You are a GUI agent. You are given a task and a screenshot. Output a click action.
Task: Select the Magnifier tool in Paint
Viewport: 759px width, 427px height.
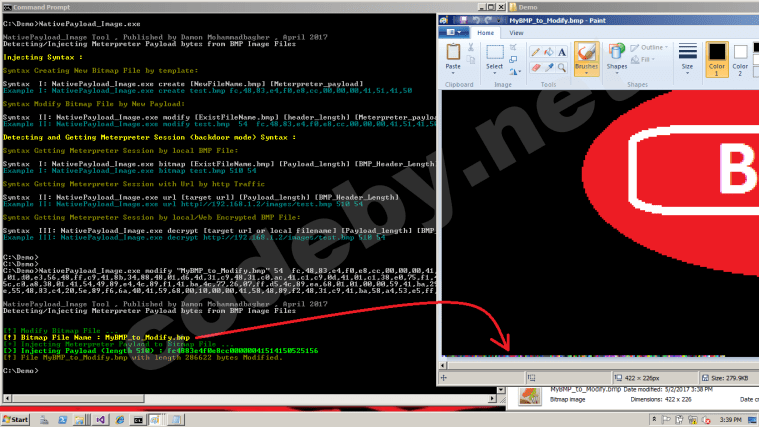[x=562, y=68]
